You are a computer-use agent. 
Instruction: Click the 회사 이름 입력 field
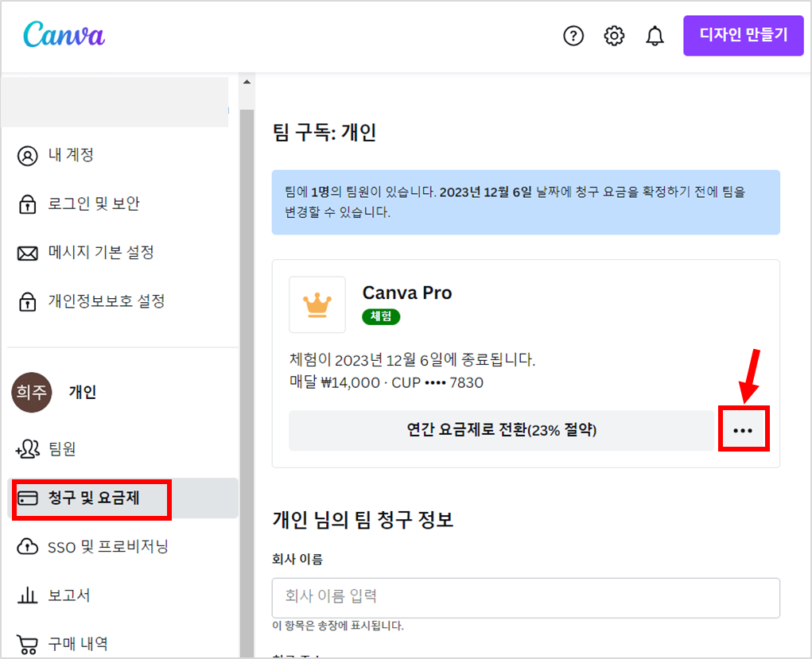click(526, 598)
